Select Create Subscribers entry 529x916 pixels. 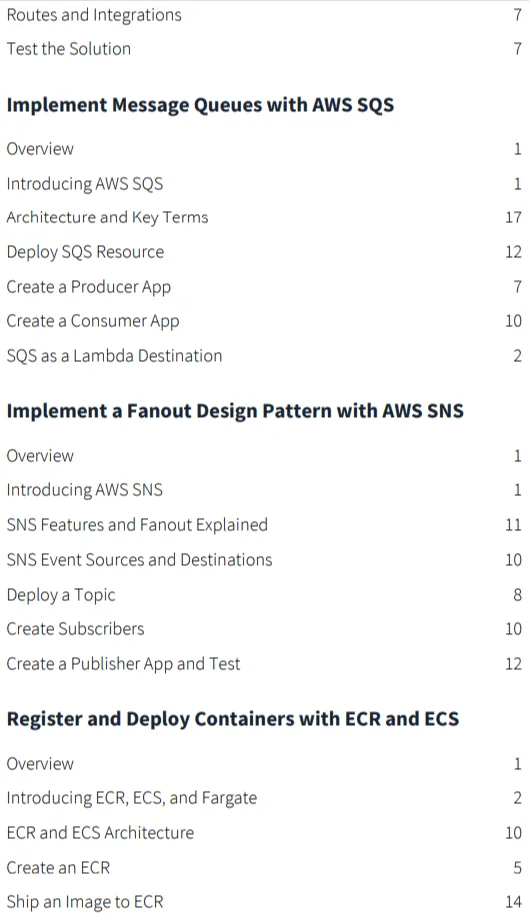click(75, 629)
